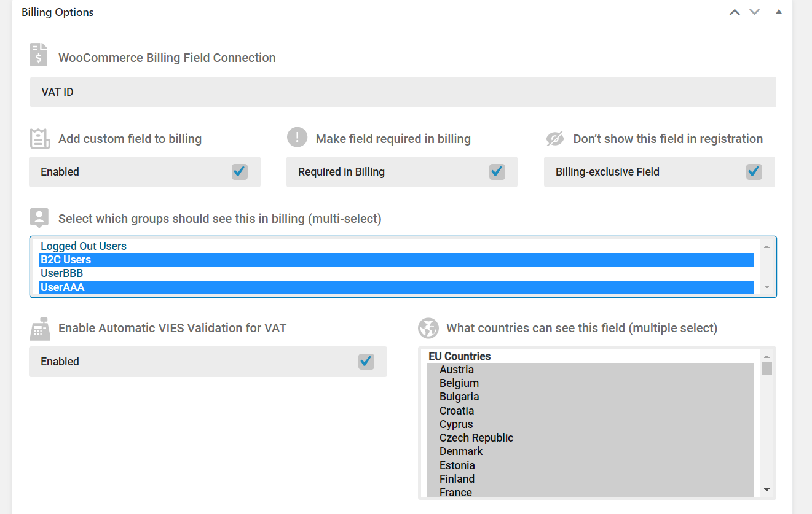Click EU Countries group label
Image resolution: width=812 pixels, height=514 pixels.
460,356
